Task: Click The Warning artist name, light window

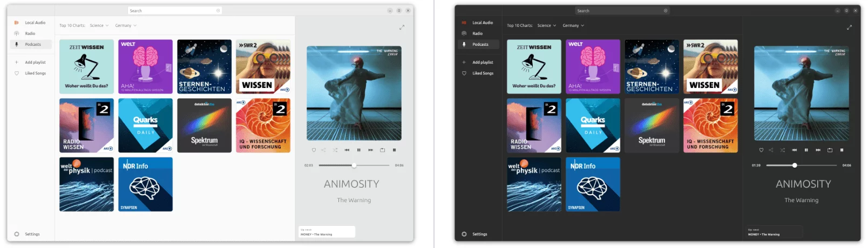Action: click(x=354, y=200)
